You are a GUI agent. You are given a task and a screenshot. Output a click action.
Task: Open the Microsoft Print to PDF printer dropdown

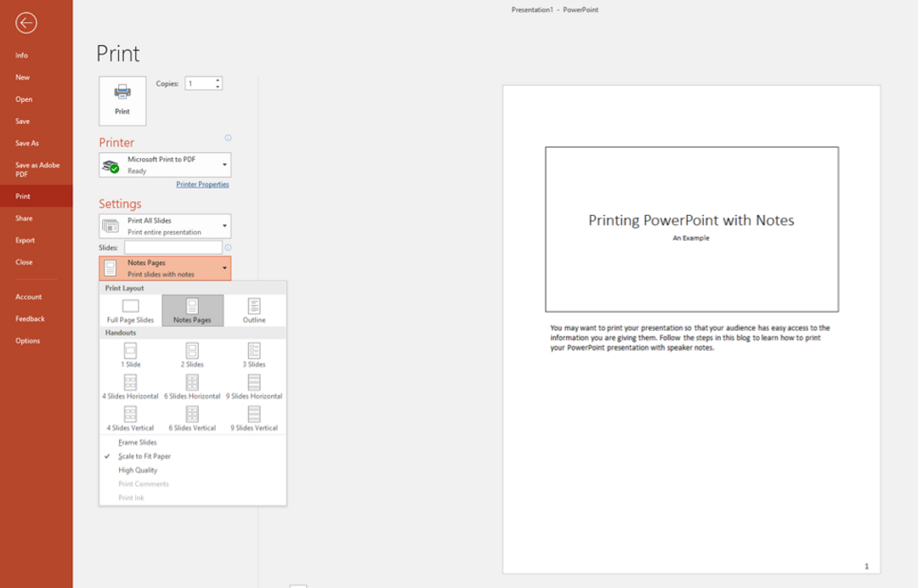click(x=224, y=165)
